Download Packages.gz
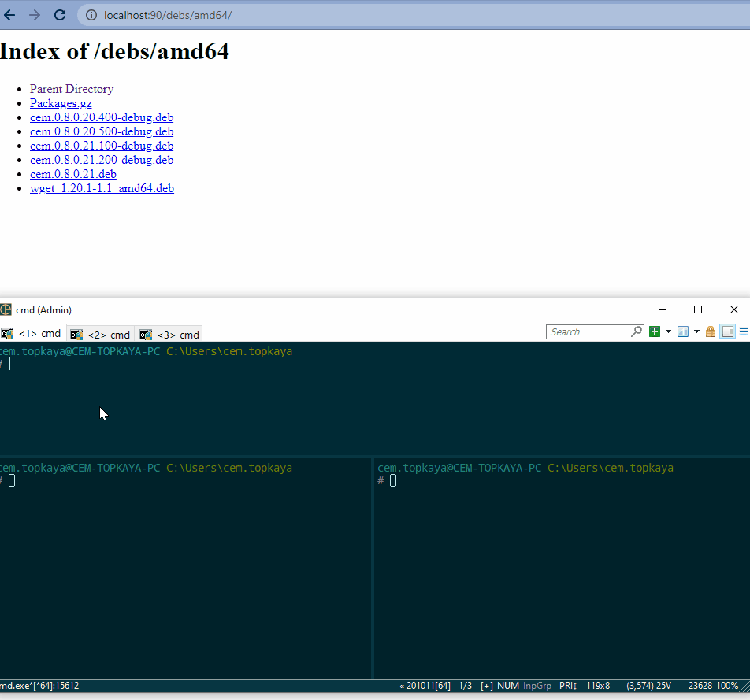The width and height of the screenshot is (750, 700). 61,103
